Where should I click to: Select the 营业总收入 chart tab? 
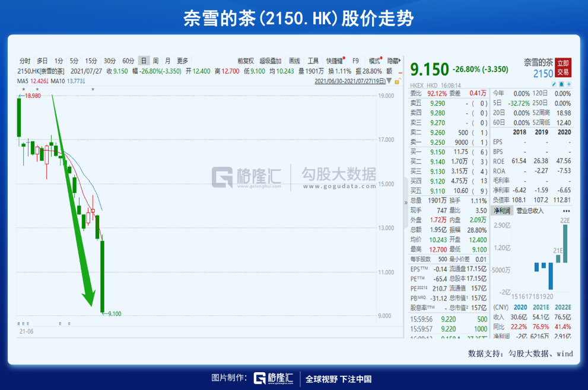pos(530,211)
